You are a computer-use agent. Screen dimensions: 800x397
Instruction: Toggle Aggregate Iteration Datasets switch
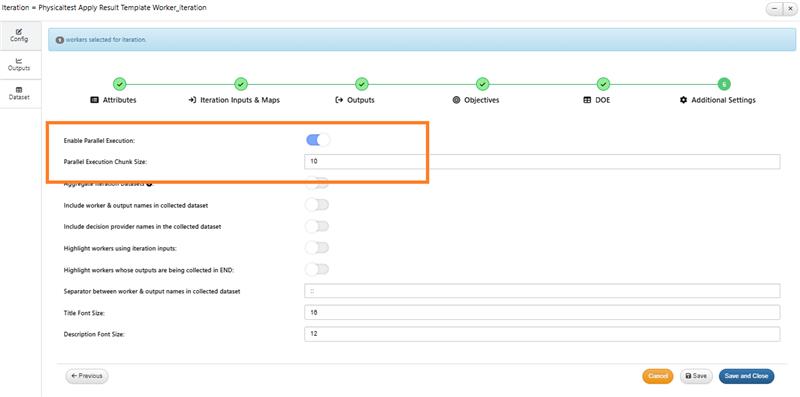317,183
